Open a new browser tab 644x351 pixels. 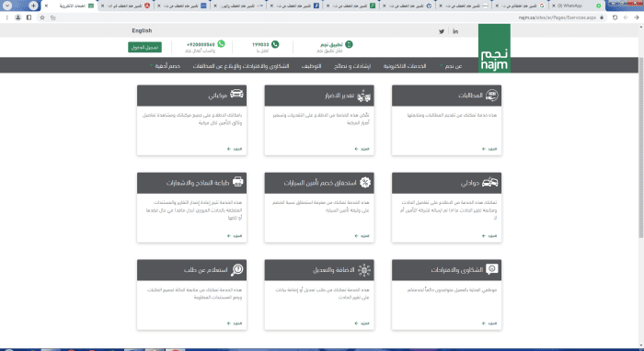tap(33, 6)
